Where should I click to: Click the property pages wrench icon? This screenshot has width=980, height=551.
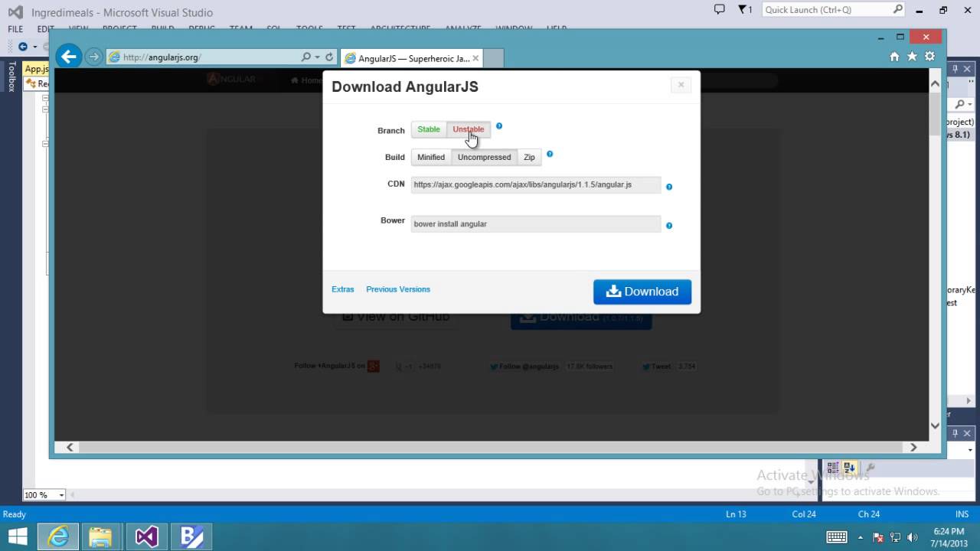(x=871, y=467)
